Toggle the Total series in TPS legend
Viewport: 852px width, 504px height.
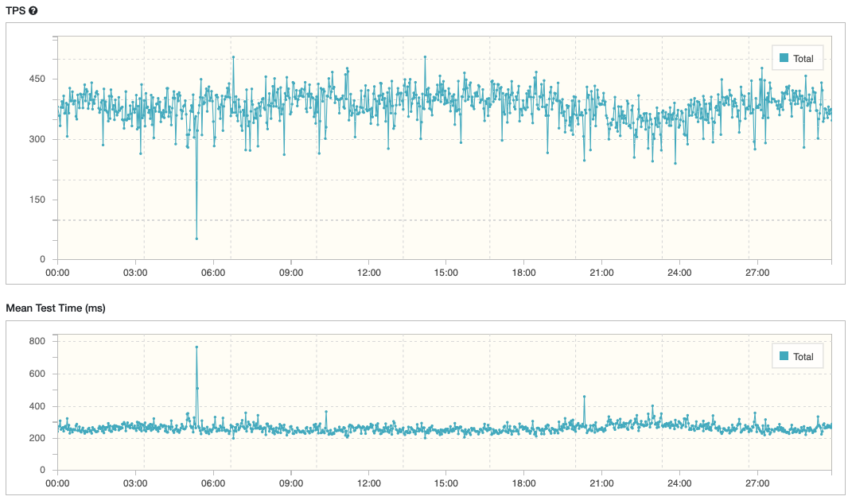784,58
